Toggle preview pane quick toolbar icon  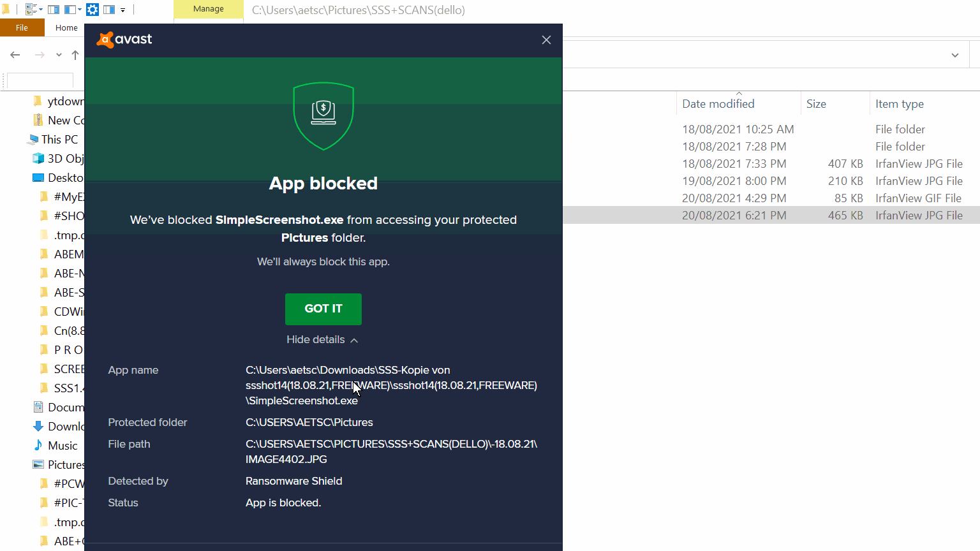pyautogui.click(x=109, y=10)
